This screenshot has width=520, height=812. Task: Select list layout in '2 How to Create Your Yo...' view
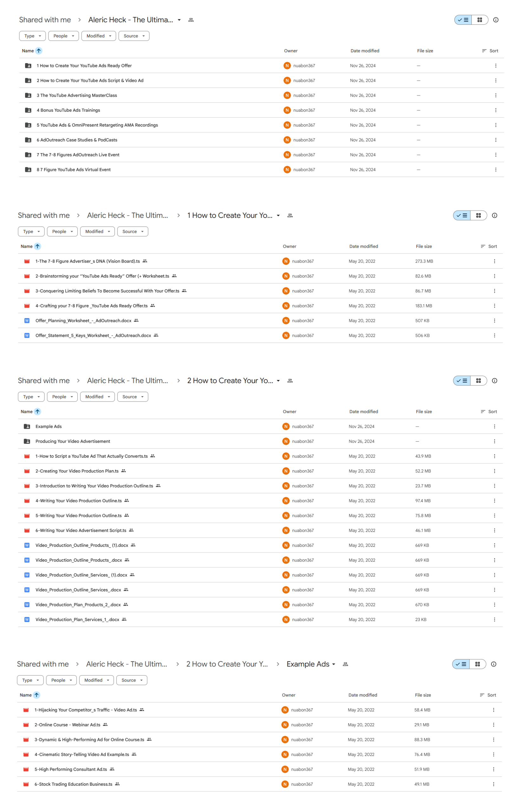coord(462,380)
